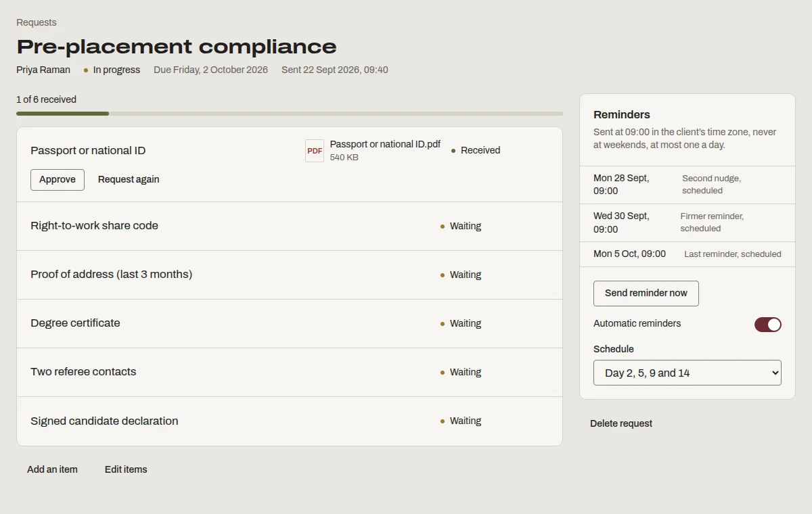Click the Pre-placement compliance heading
This screenshot has height=514, width=812.
(177, 47)
